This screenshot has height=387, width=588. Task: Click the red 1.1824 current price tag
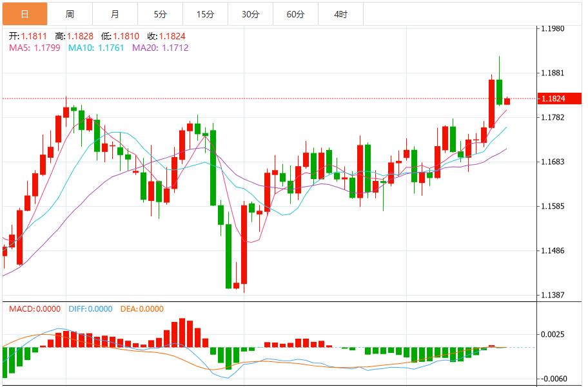pyautogui.click(x=558, y=98)
